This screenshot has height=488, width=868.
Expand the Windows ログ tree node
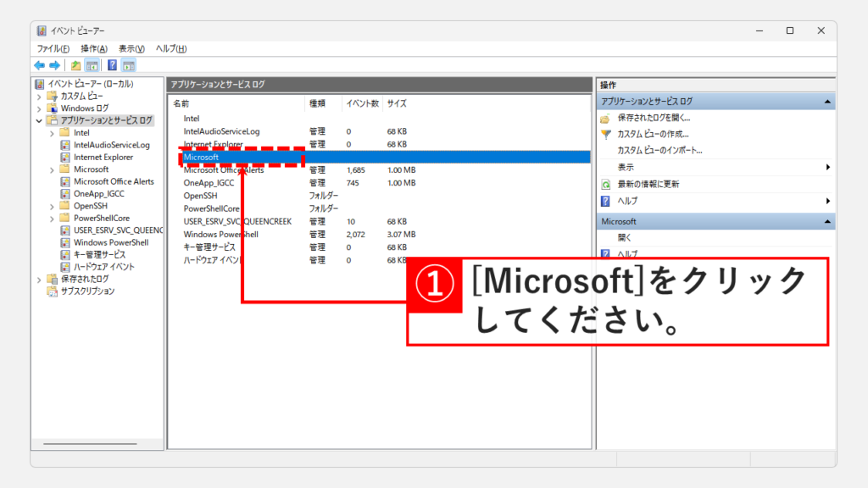pyautogui.click(x=39, y=108)
